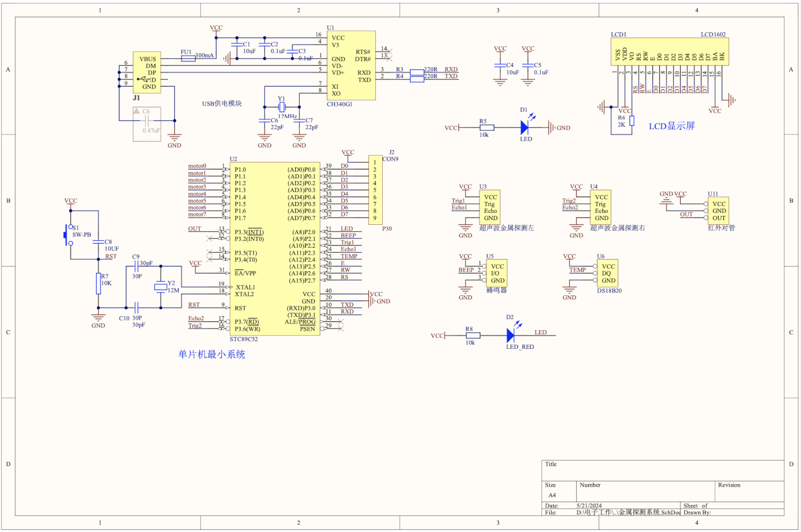Click the Y2 12M crystal symbol
This screenshot has width=801, height=532.
coord(161,287)
